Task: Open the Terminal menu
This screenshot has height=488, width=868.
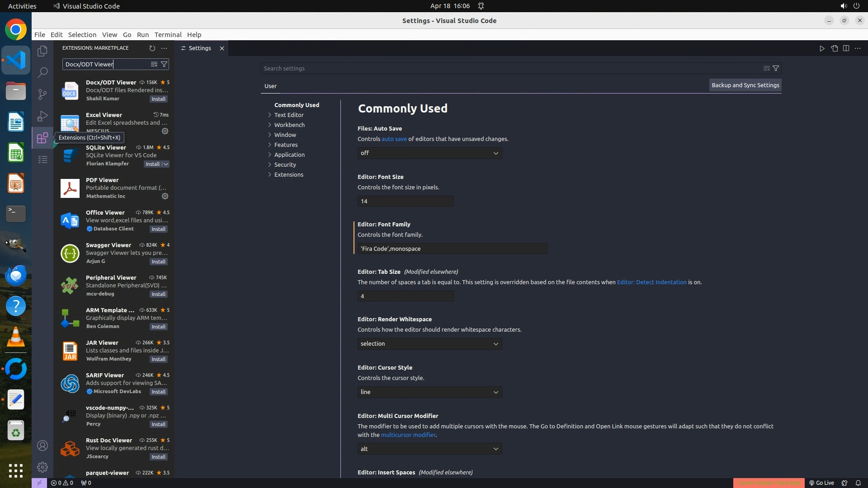Action: (168, 35)
